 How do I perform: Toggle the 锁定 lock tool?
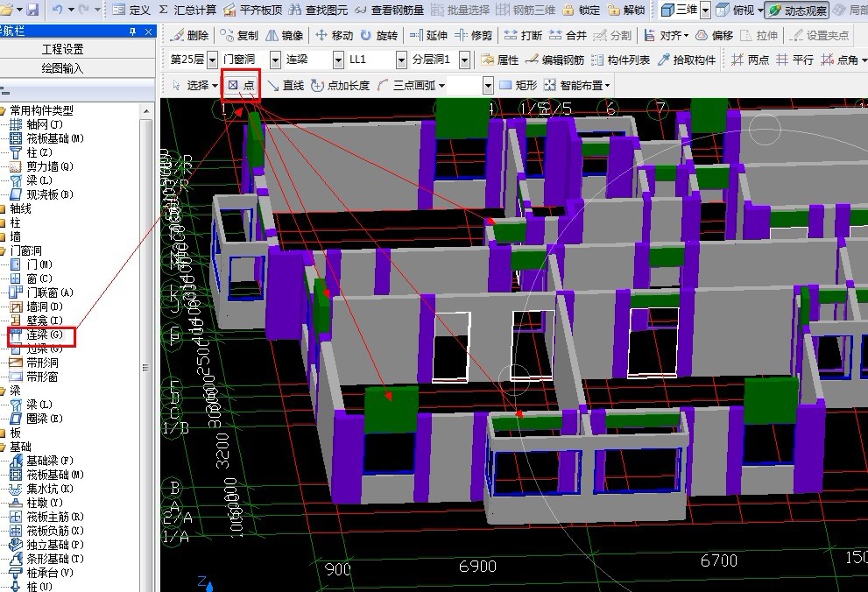coord(582,10)
